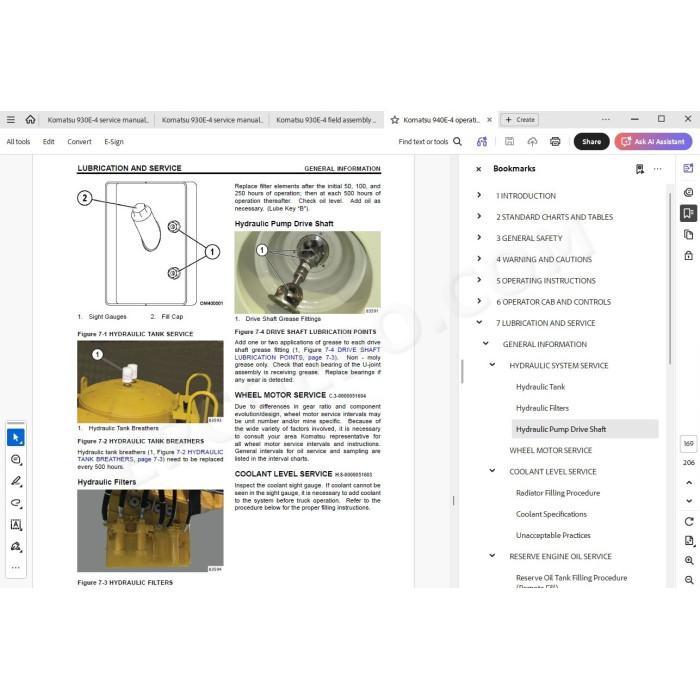700x700 pixels.
Task: Close the Komatsu 940E-4 tab
Action: (x=489, y=120)
